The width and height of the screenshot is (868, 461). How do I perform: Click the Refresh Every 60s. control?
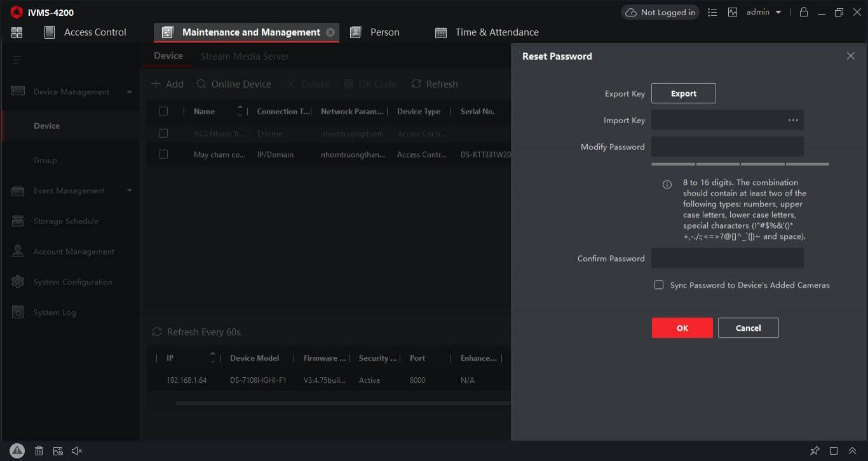[x=197, y=332]
